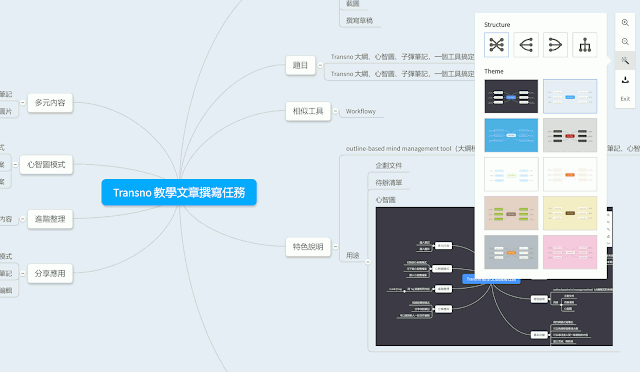Select the org chart structure icon
640x372 pixels.
[x=585, y=45]
